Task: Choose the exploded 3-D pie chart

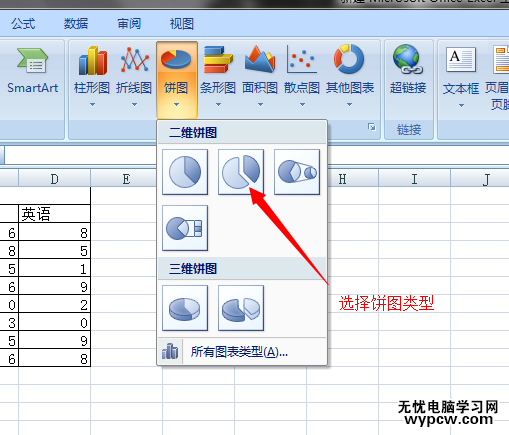Action: (241, 308)
